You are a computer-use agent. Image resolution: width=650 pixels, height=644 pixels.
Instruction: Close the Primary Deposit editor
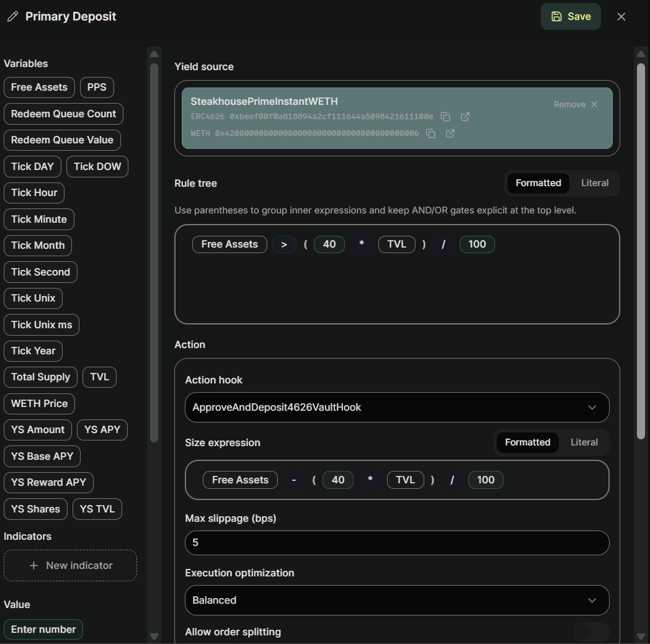(x=621, y=17)
